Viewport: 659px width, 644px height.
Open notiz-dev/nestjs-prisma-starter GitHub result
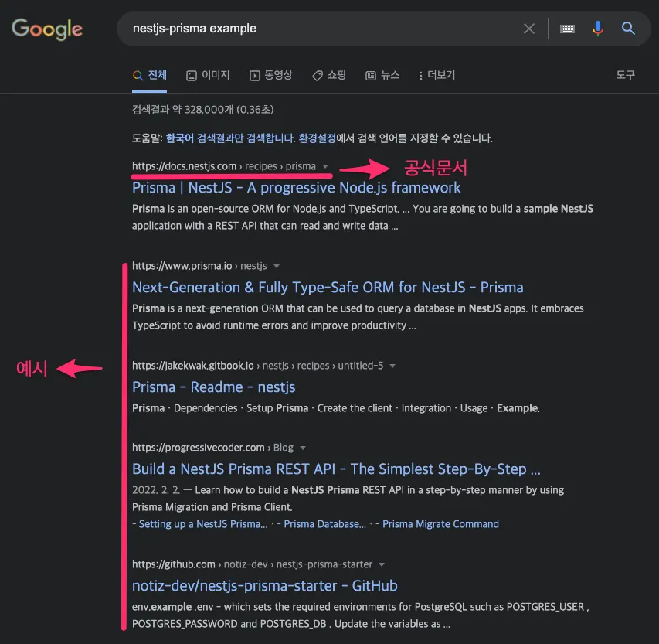[x=265, y=585]
